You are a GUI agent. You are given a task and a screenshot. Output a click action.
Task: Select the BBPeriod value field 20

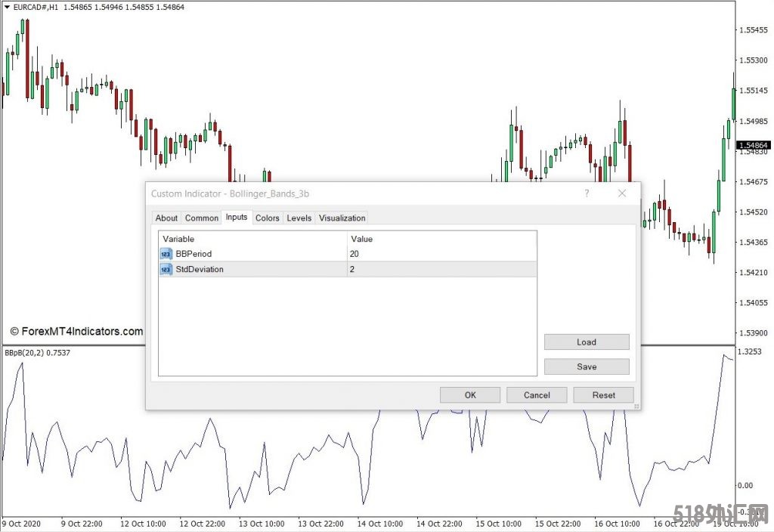tap(441, 254)
